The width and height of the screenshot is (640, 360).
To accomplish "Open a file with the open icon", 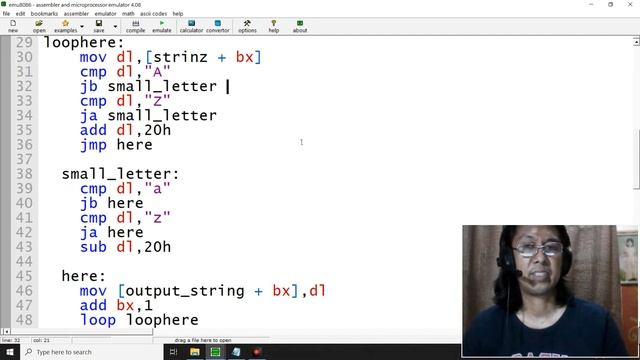I will tap(39, 26).
